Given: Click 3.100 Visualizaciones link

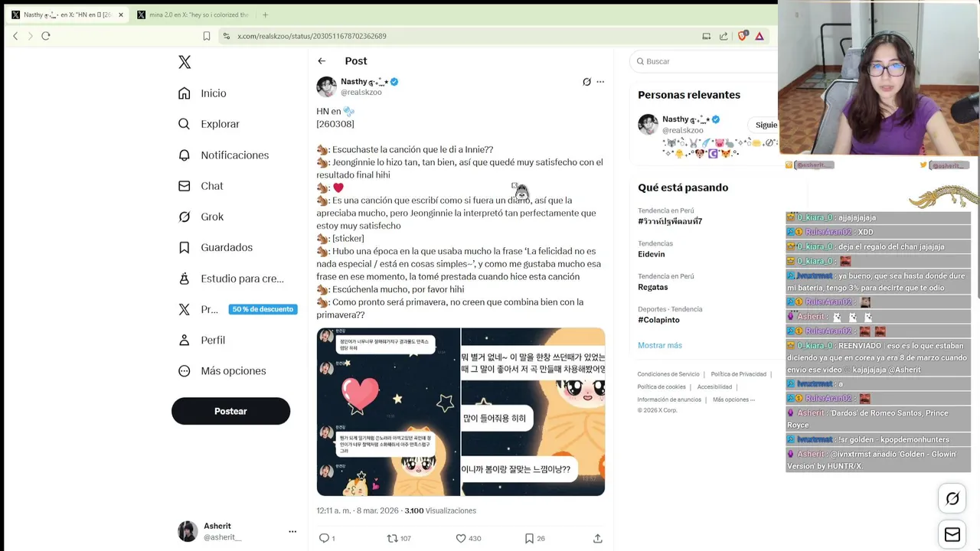Looking at the screenshot, I should pyautogui.click(x=440, y=510).
